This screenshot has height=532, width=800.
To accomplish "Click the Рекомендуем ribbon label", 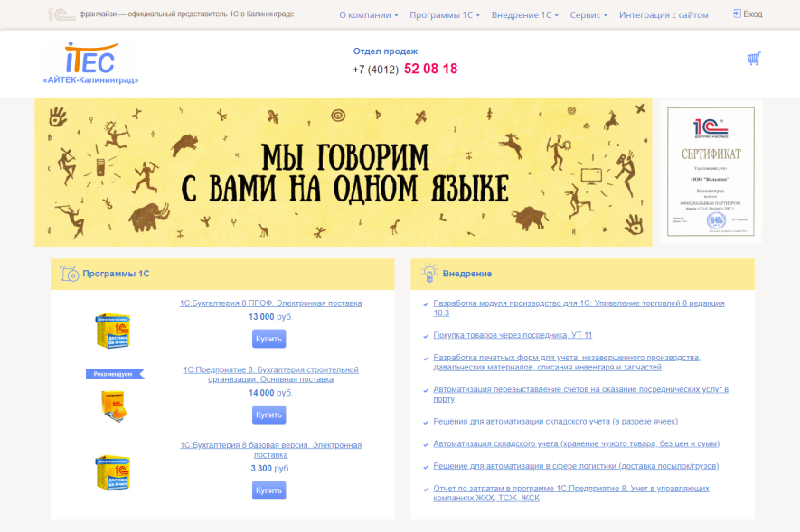I will [x=115, y=374].
